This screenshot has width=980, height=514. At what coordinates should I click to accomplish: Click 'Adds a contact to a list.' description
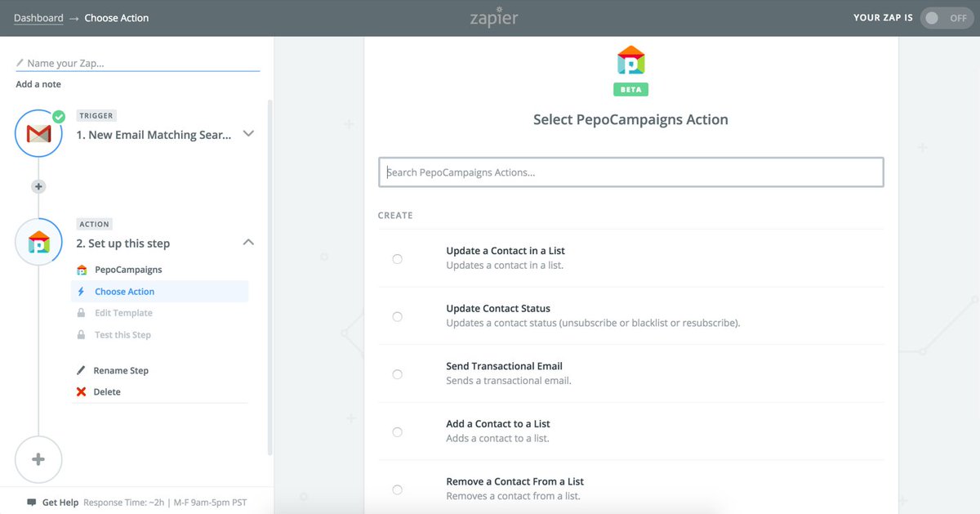point(497,439)
